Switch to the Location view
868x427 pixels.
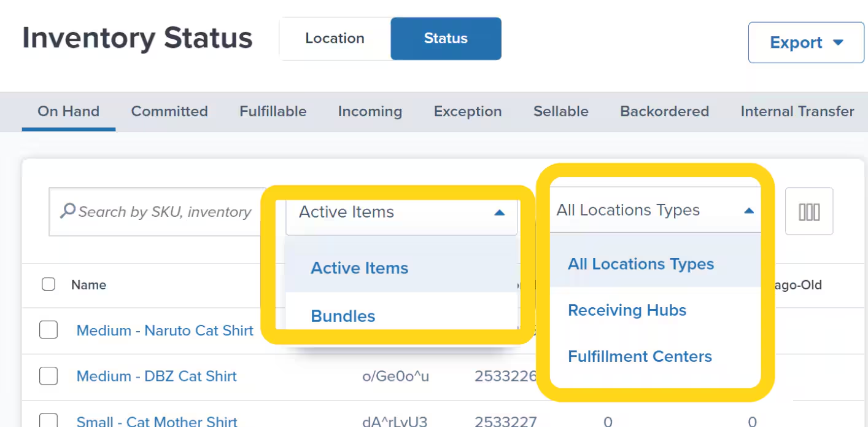[335, 38]
